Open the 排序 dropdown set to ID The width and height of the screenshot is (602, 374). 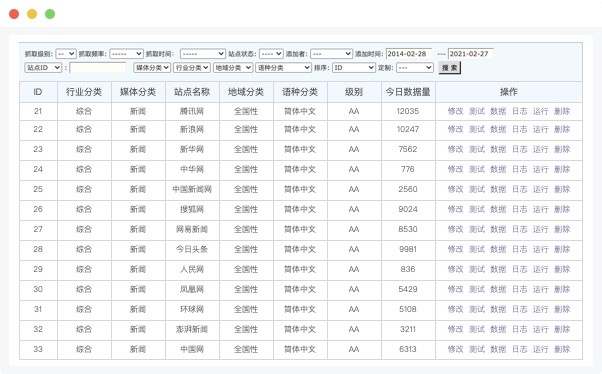pos(354,68)
